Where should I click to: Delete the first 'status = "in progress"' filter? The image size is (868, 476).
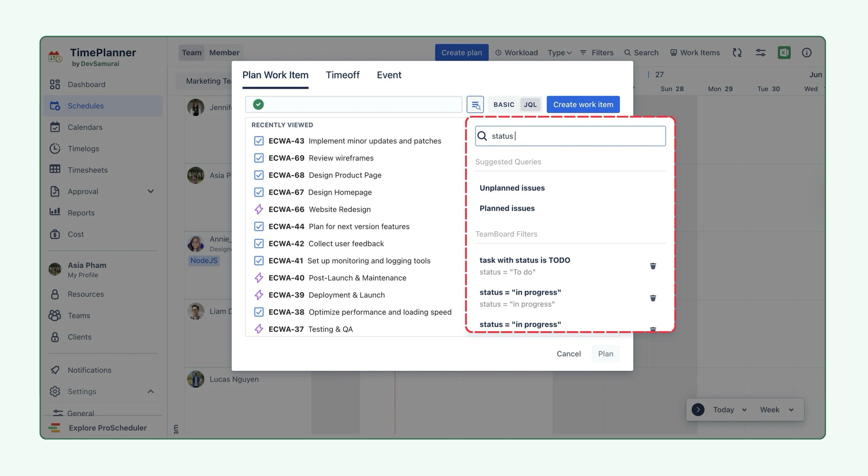653,298
